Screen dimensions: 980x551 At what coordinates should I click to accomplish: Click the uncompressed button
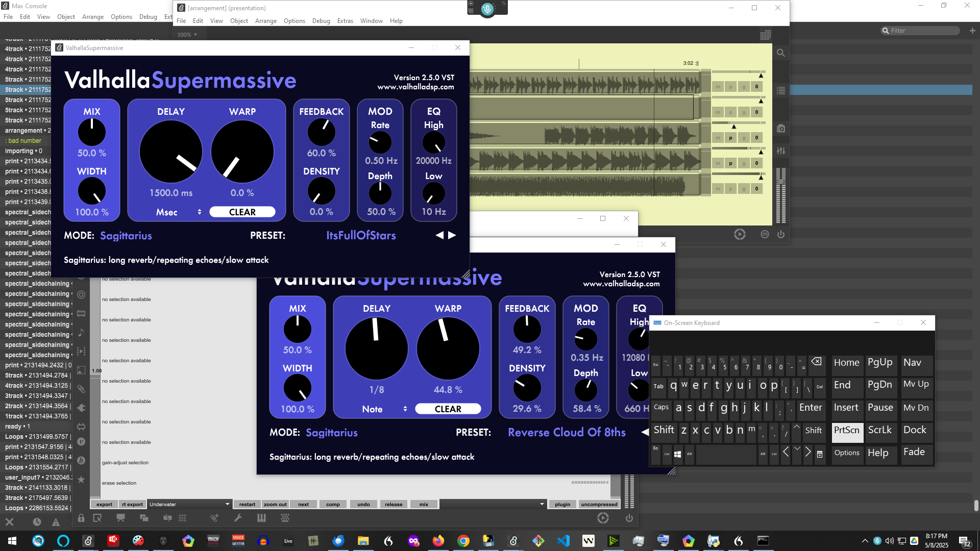[x=599, y=504]
